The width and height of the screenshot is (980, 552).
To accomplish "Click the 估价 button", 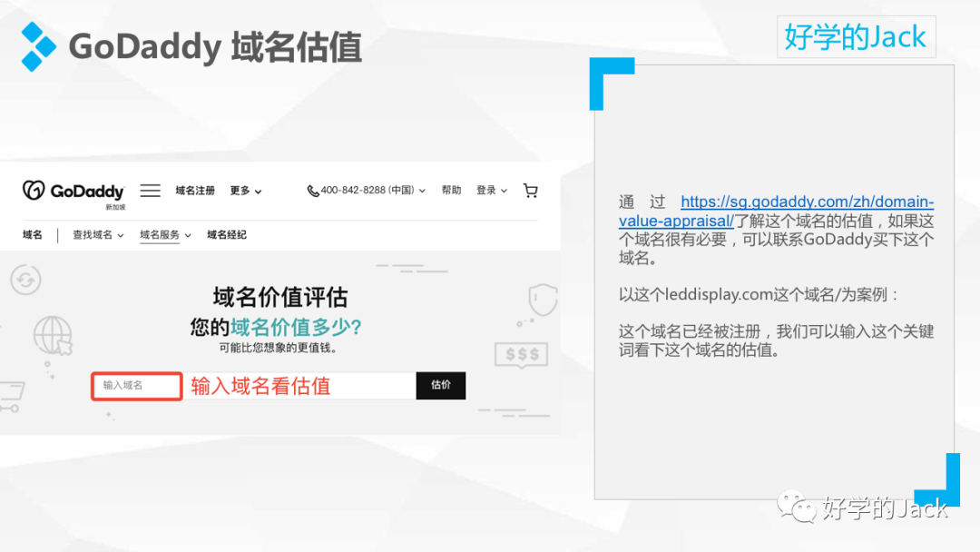I will click(441, 385).
